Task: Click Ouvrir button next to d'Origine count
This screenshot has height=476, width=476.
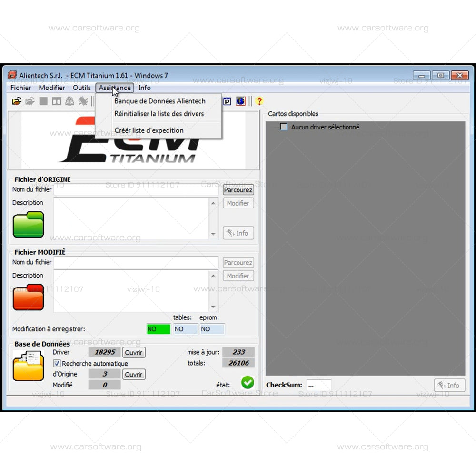Action: pyautogui.click(x=134, y=374)
